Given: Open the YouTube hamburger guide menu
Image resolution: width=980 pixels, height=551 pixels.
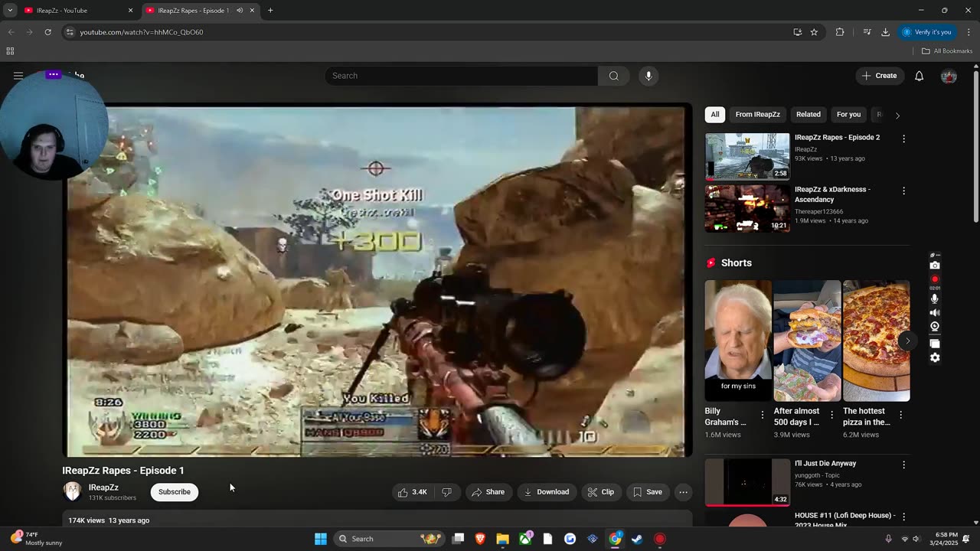Looking at the screenshot, I should [x=18, y=76].
